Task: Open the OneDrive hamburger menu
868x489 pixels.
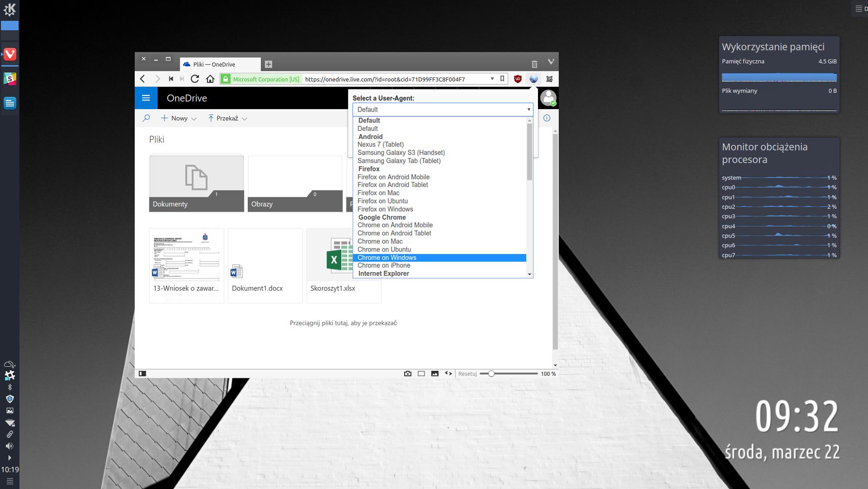Action: (x=146, y=98)
